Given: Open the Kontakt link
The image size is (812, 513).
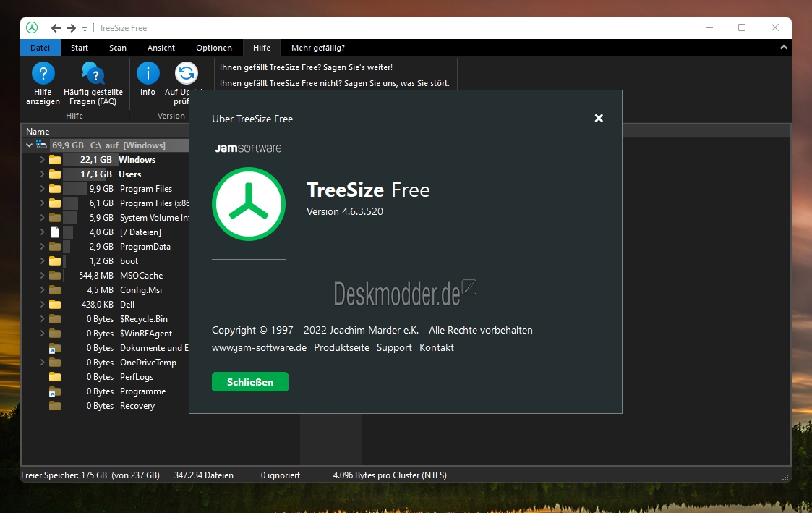Looking at the screenshot, I should 437,348.
